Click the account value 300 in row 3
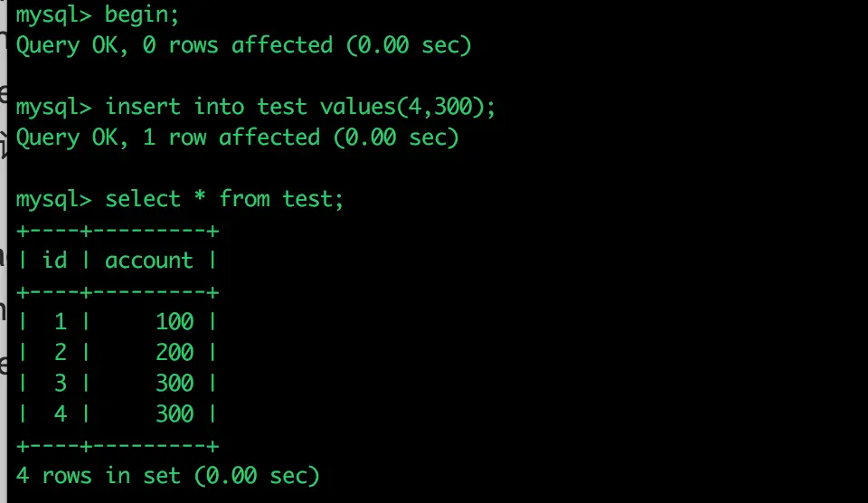This screenshot has width=868, height=503. coord(175,384)
